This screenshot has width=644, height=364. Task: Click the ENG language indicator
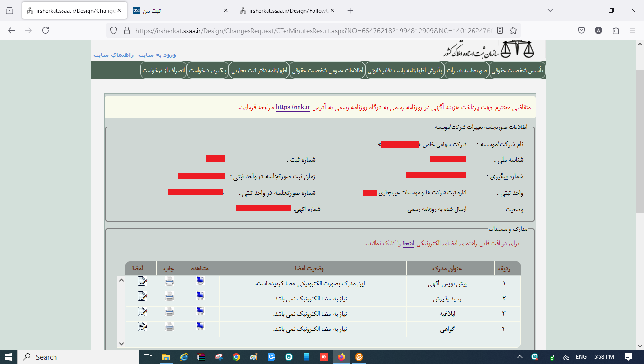click(x=581, y=357)
